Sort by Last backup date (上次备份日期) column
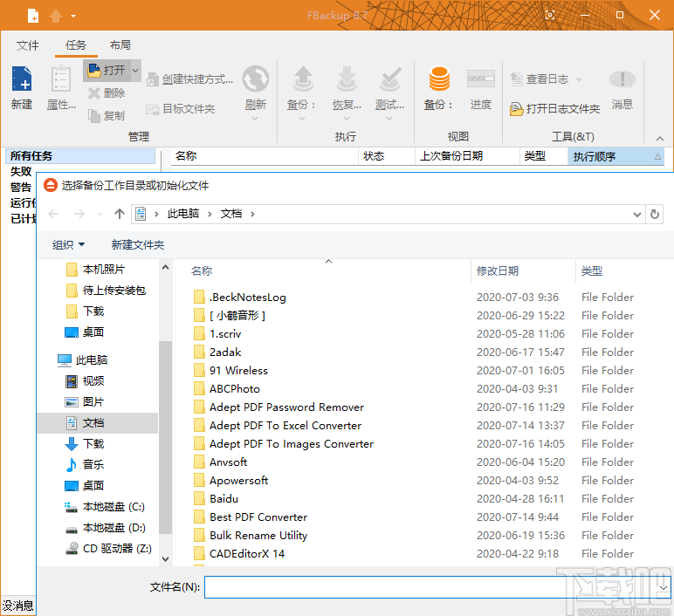This screenshot has height=616, width=674. click(467, 156)
